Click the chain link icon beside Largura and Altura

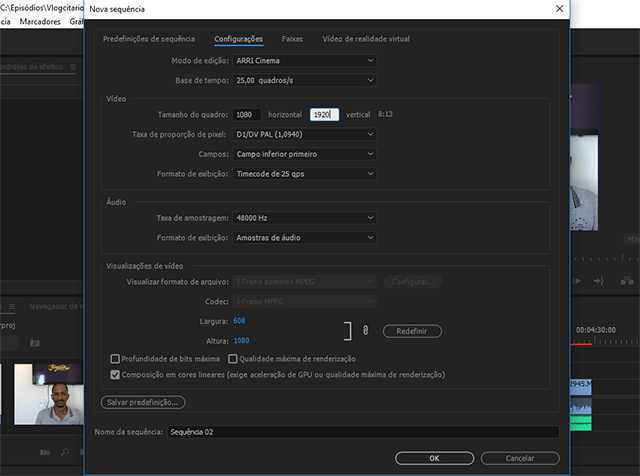tap(367, 331)
